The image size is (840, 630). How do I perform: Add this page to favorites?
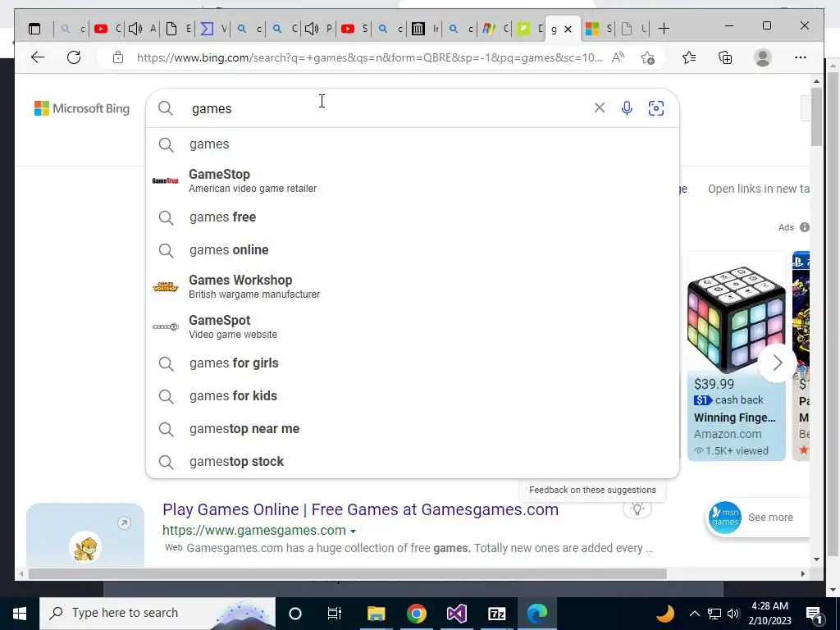(x=648, y=57)
